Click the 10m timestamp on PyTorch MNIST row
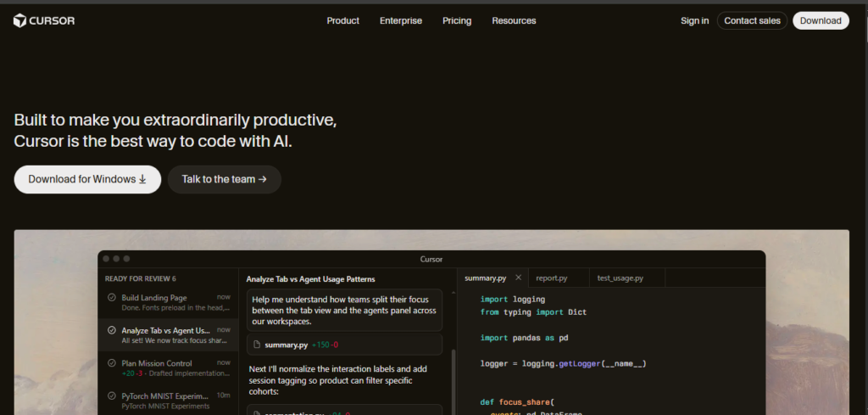The height and width of the screenshot is (415, 868). (x=223, y=395)
